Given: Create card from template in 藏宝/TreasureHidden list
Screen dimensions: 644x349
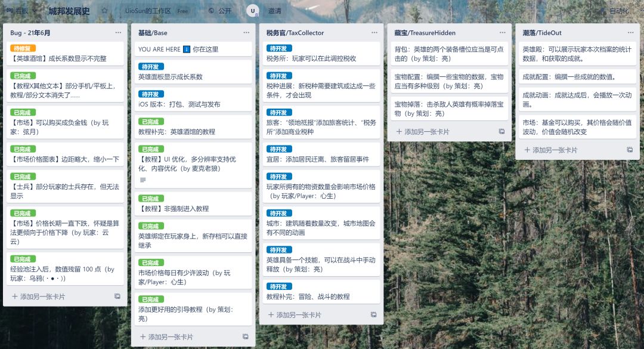Looking at the screenshot, I should click(x=502, y=131).
